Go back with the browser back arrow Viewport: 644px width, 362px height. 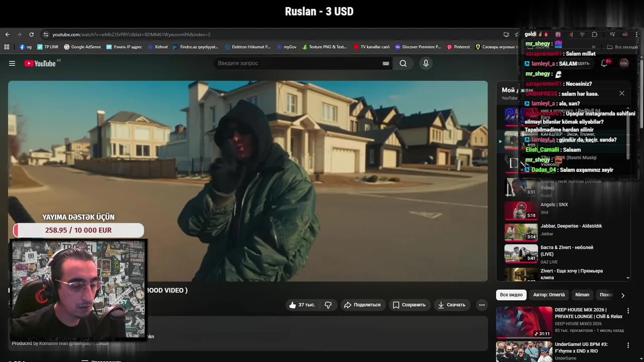pos(7,35)
